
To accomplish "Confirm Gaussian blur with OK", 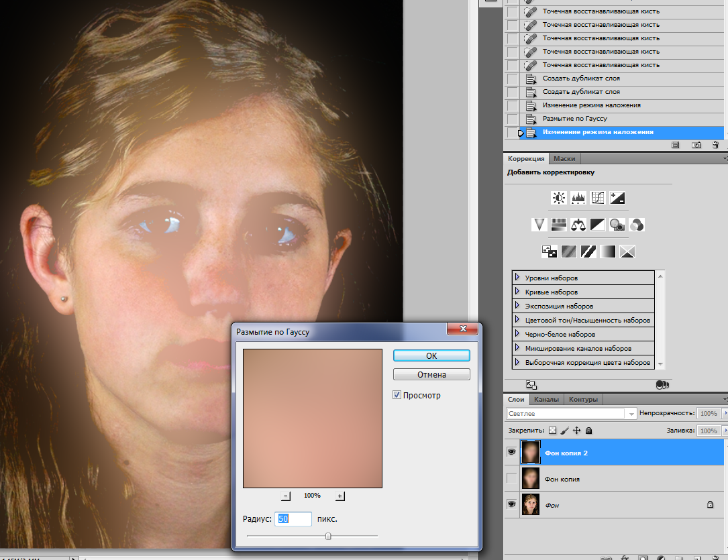I will click(431, 355).
